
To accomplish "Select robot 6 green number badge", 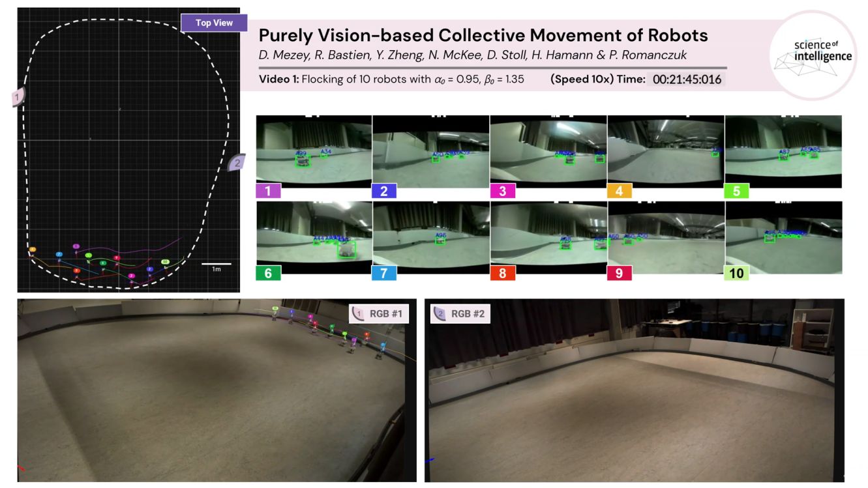I will coord(268,273).
